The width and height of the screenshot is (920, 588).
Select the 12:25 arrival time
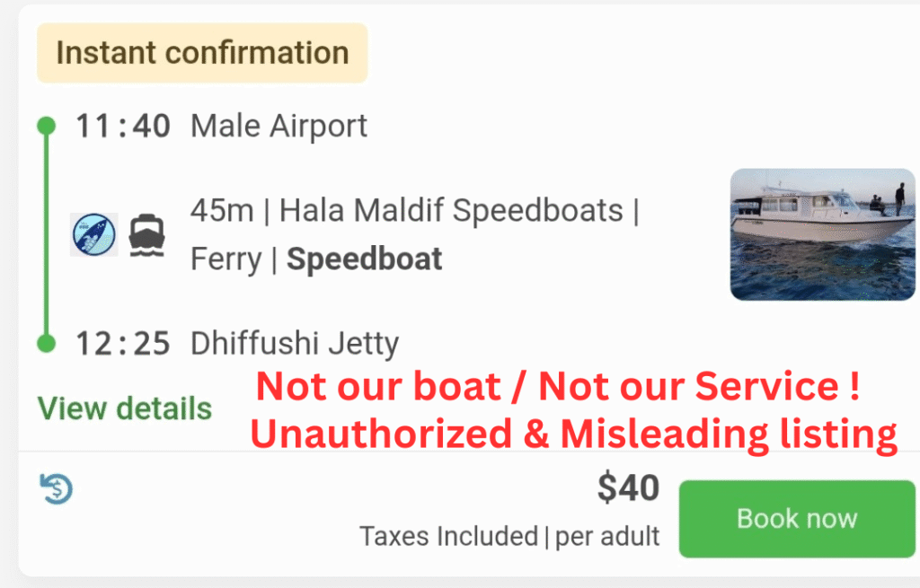pyautogui.click(x=123, y=344)
